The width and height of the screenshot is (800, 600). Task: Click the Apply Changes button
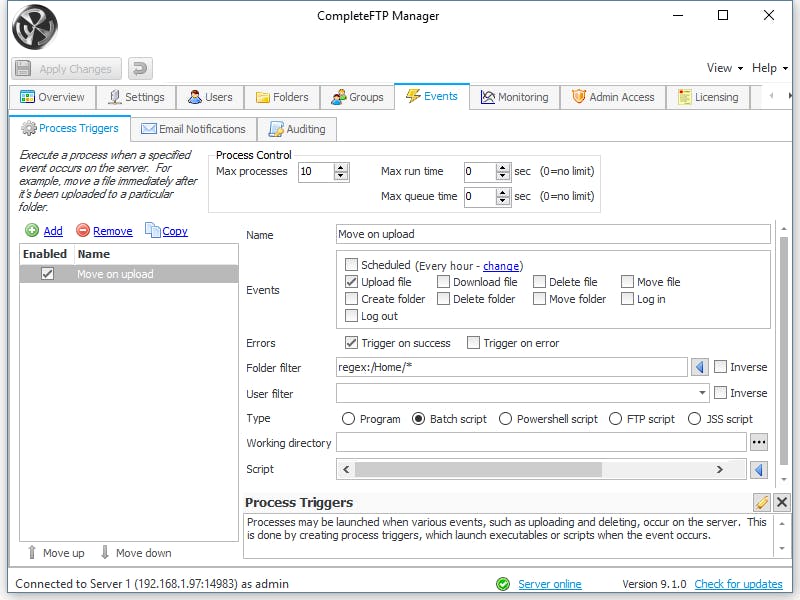[66, 69]
